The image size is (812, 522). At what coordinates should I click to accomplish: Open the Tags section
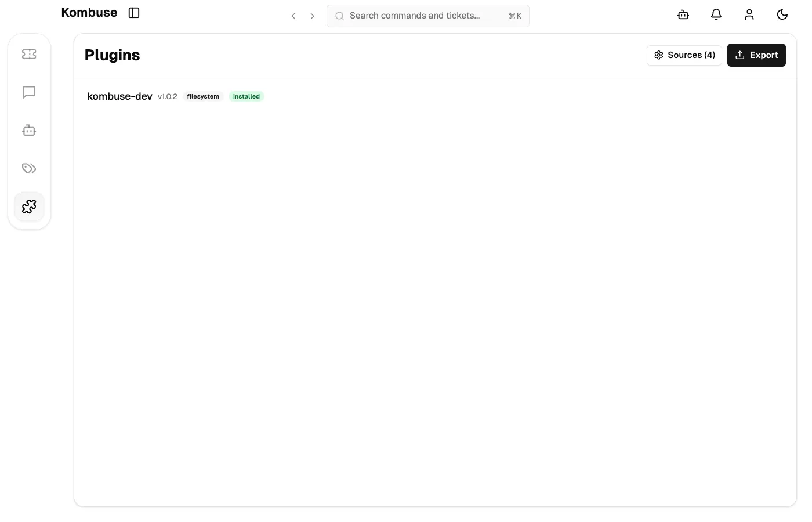click(x=29, y=168)
